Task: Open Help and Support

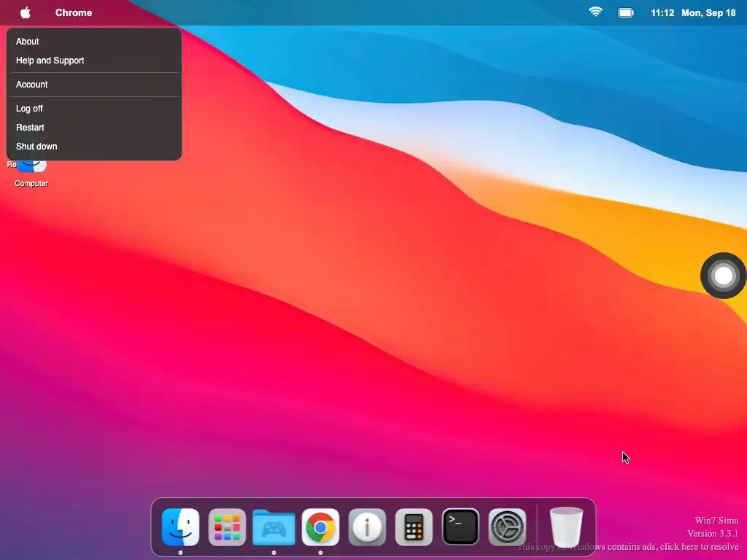Action: point(94,61)
